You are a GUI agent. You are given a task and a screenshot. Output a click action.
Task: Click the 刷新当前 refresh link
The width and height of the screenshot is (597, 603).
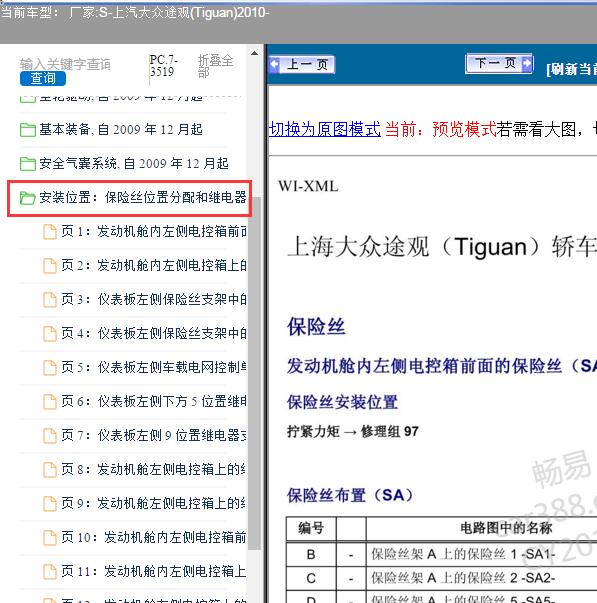coord(571,69)
